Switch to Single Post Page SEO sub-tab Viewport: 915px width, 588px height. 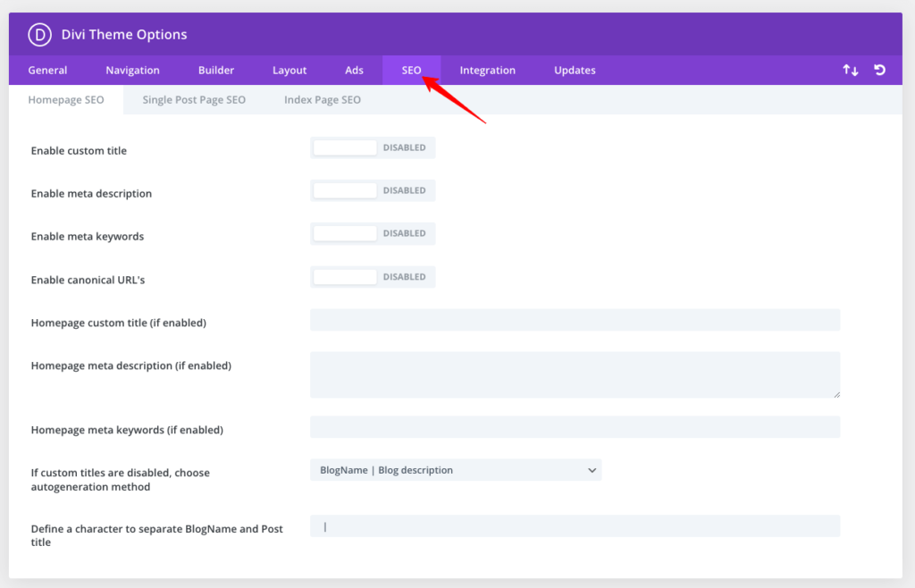(194, 100)
